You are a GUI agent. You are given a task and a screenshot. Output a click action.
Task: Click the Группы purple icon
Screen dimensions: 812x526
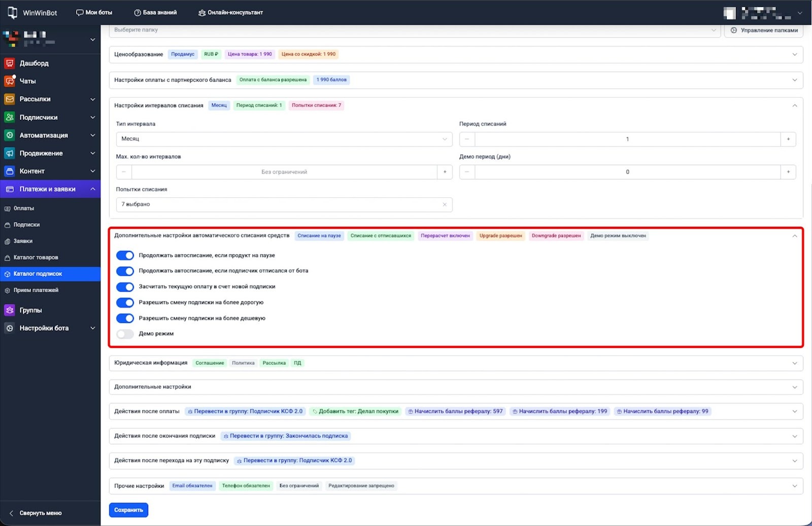9,310
